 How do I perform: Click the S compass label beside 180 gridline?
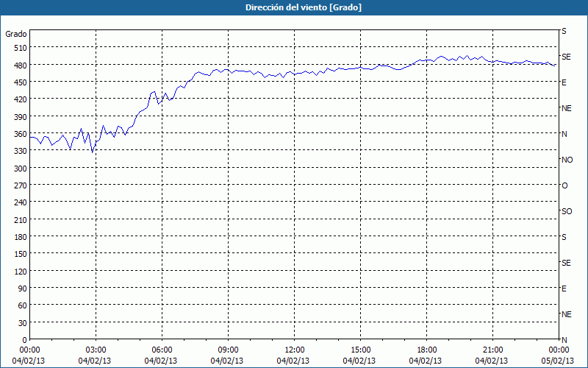(x=564, y=237)
